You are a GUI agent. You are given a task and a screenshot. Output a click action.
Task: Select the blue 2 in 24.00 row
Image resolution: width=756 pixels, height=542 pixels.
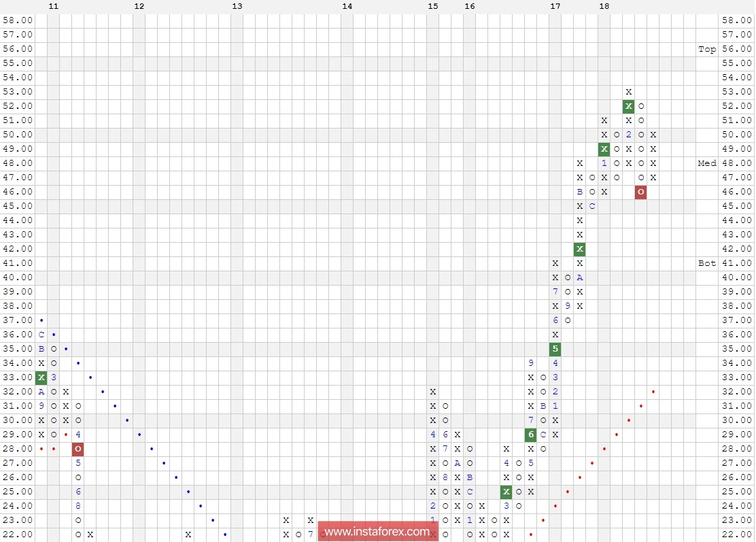click(x=433, y=506)
